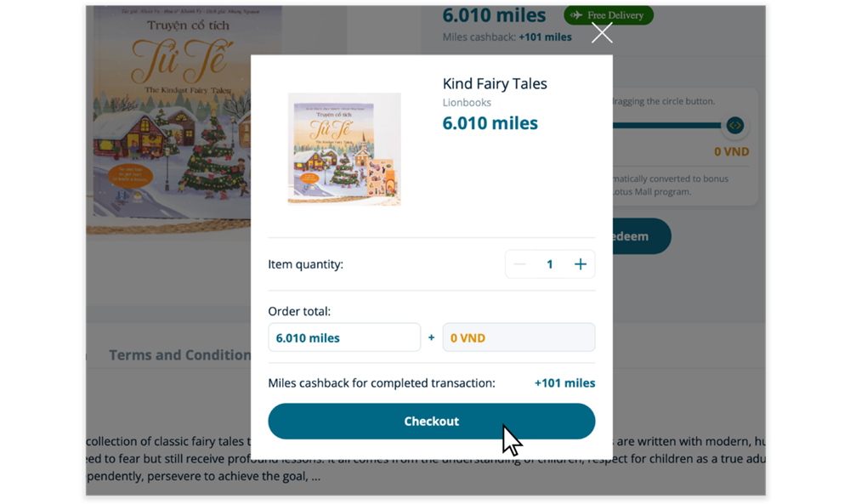
Task: Click the 0 VND amount under the slider
Action: pyautogui.click(x=731, y=152)
